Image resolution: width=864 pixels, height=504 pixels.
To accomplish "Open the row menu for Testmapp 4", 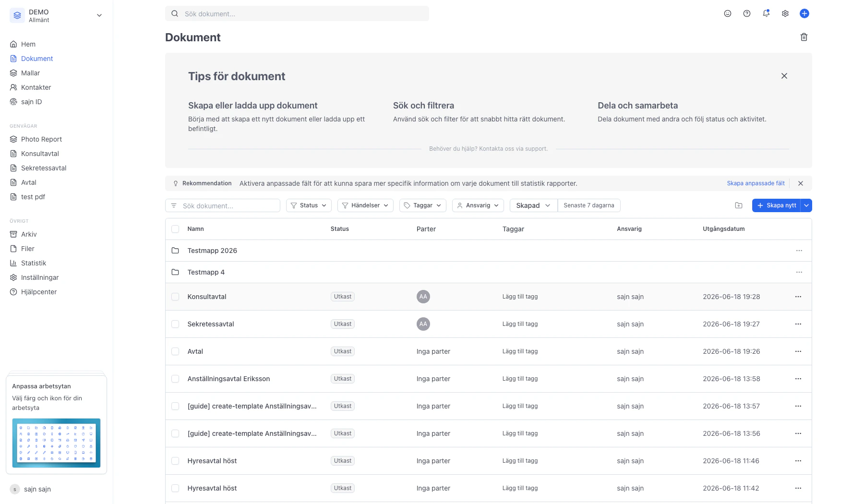I will coord(799,272).
